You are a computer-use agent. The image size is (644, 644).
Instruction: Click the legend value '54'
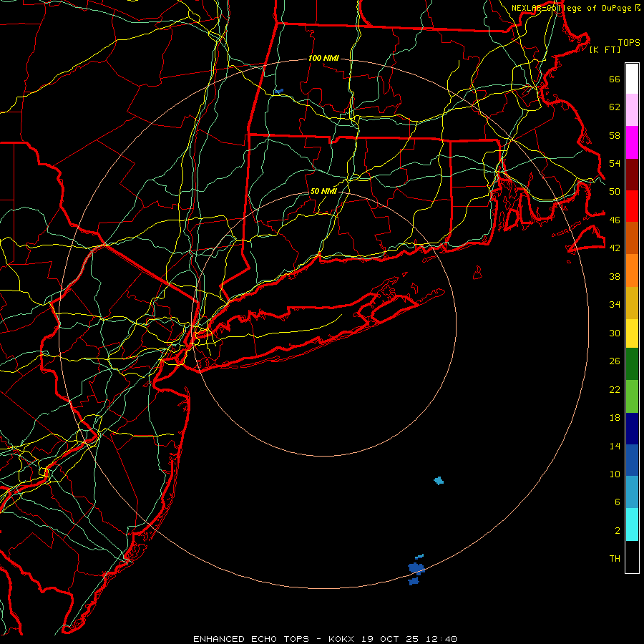point(615,163)
